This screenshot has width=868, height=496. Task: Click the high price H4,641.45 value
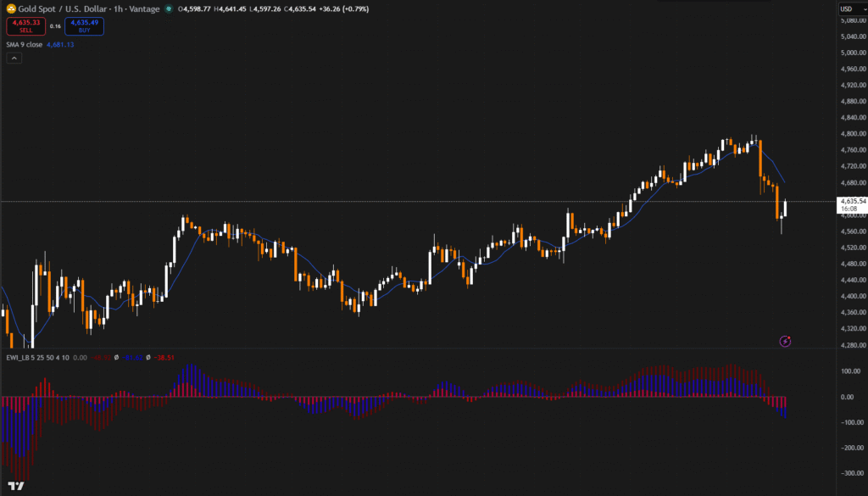click(230, 8)
